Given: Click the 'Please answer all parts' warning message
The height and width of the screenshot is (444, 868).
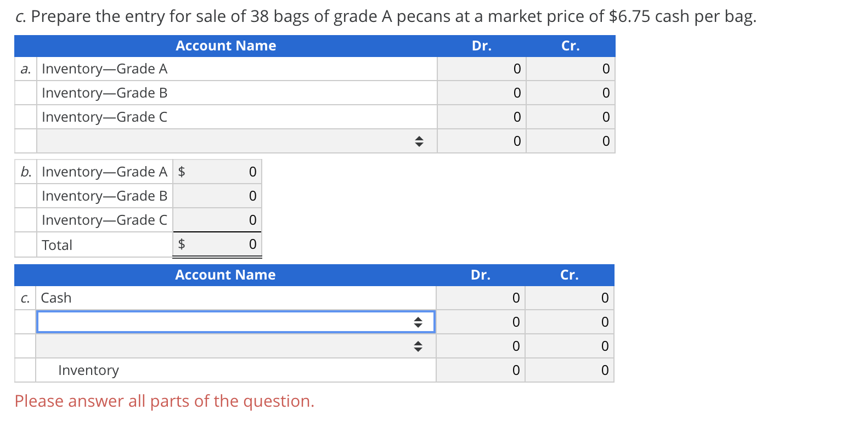Looking at the screenshot, I should coord(165,401).
